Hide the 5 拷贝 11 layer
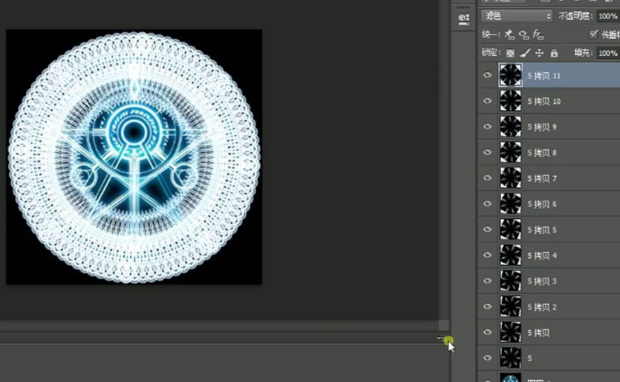The height and width of the screenshot is (382, 620). pos(487,75)
